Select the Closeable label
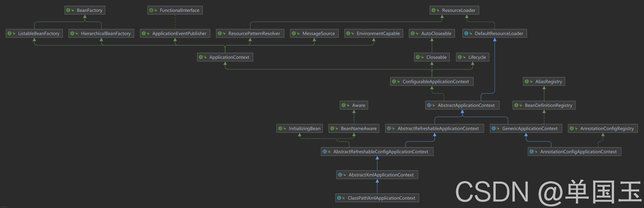 pos(436,57)
